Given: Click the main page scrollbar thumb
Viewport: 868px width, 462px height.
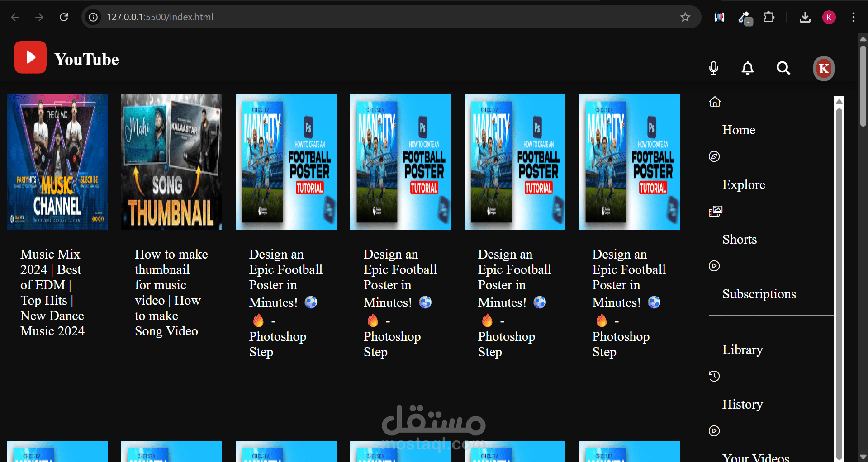Looking at the screenshot, I should tap(863, 85).
